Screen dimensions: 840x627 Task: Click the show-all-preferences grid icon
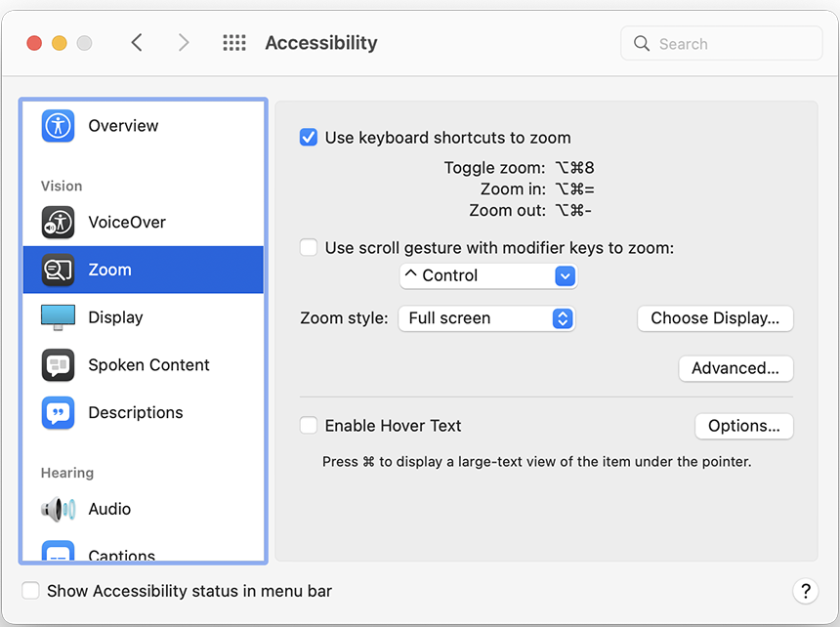(x=233, y=42)
